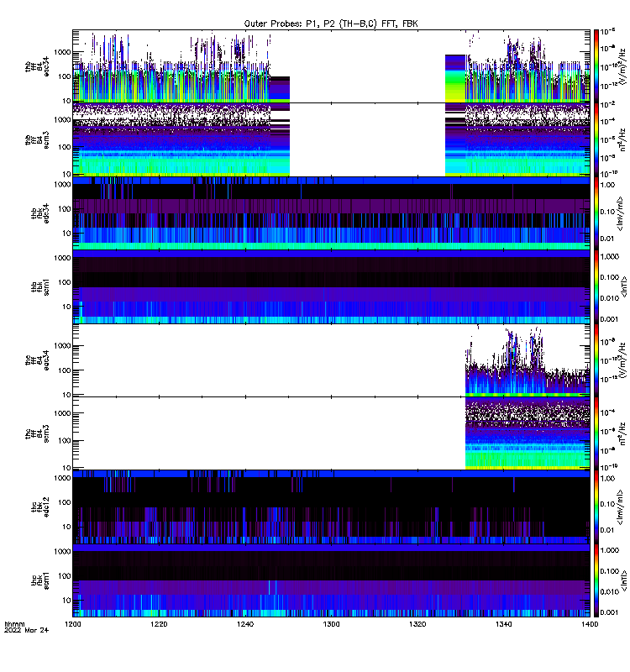Select the 1400 time axis tick label
The width and height of the screenshot is (630, 672).
590,624
